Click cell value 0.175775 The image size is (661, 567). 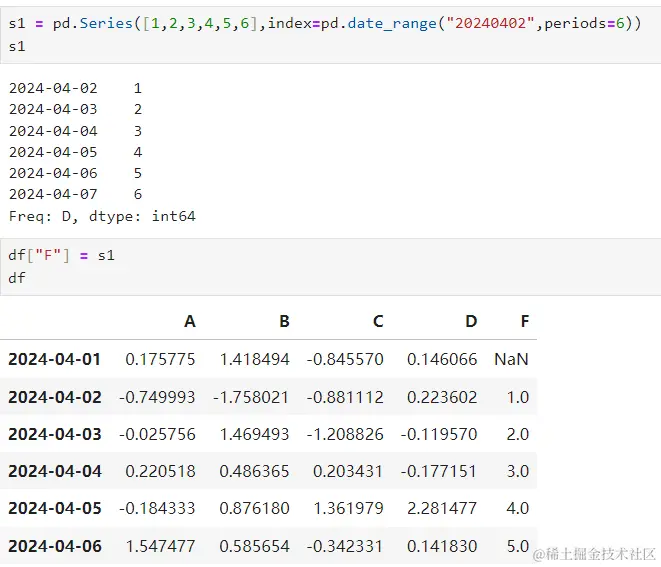click(161, 360)
